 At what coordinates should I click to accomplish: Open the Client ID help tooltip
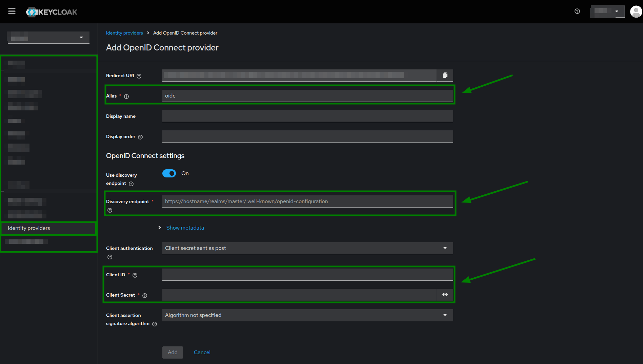tap(135, 275)
